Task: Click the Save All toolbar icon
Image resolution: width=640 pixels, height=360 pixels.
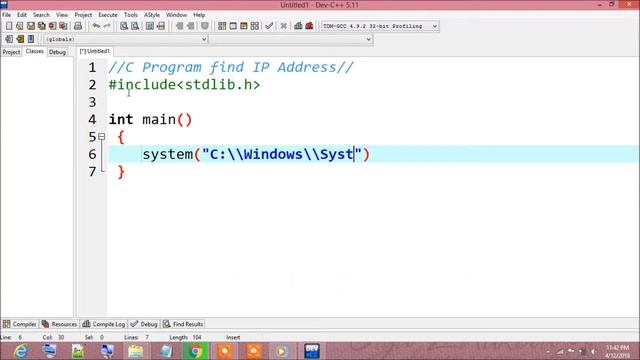Action: (42, 26)
